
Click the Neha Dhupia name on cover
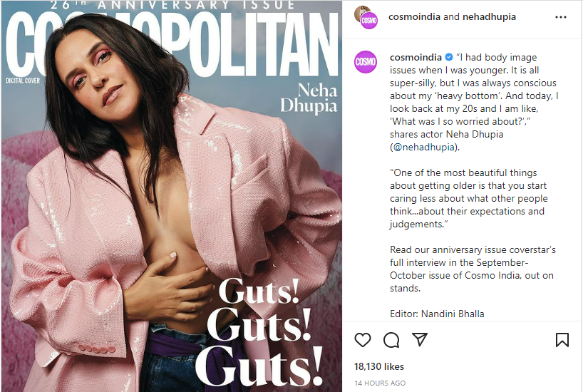(x=309, y=98)
